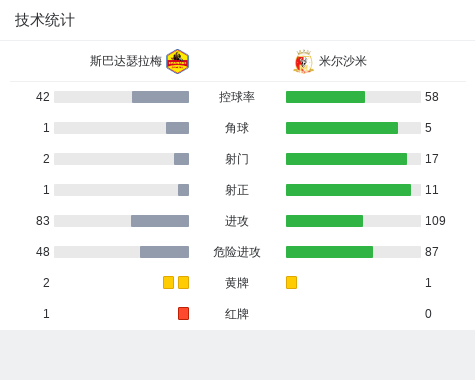
Task: Click the green 控球率 bar showing 58
Action: pos(325,97)
